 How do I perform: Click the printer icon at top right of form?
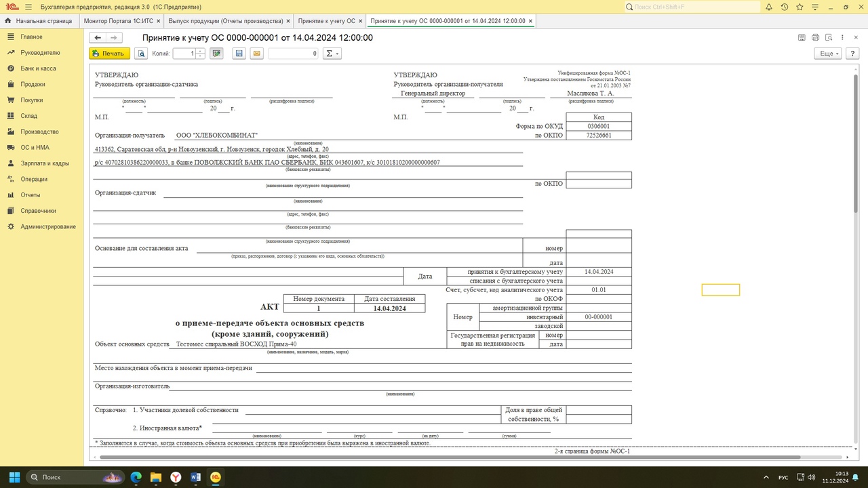[x=815, y=38]
